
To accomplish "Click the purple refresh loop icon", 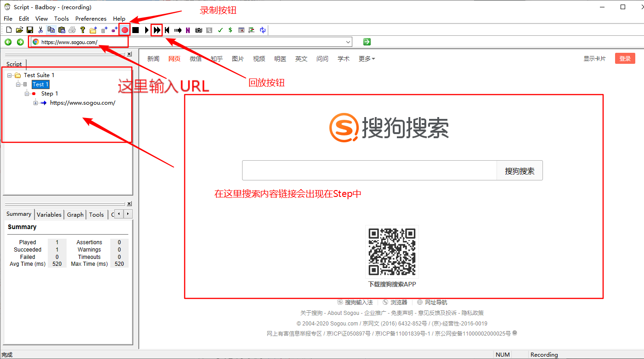I will click(x=262, y=30).
